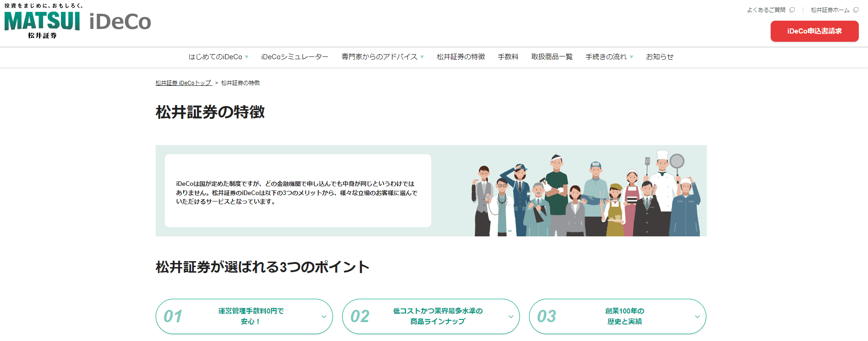The image size is (868, 341).
Task: Select 松井証券の特徴 in navigation
Action: [x=461, y=57]
